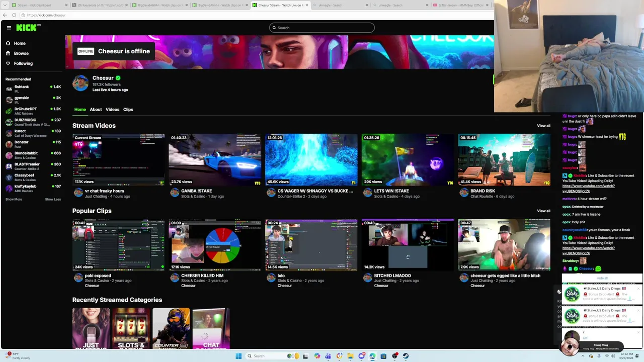The height and width of the screenshot is (362, 644).
Task: Click 'BRAND RISK' video title
Action: tap(482, 191)
